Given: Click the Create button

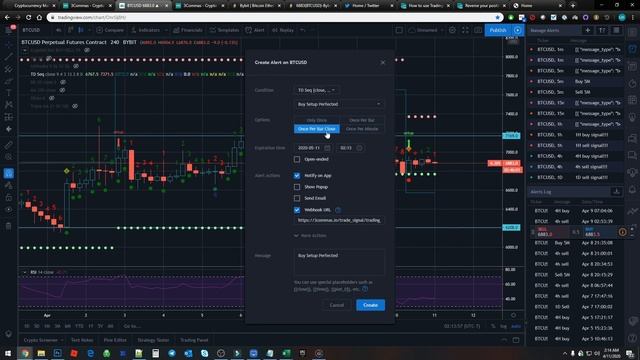Looking at the screenshot, I should (370, 305).
